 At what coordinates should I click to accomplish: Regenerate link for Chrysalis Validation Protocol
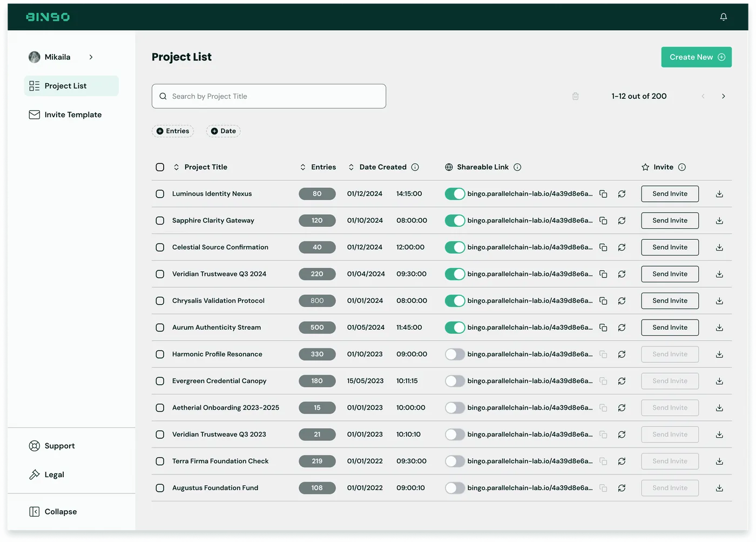coord(622,301)
